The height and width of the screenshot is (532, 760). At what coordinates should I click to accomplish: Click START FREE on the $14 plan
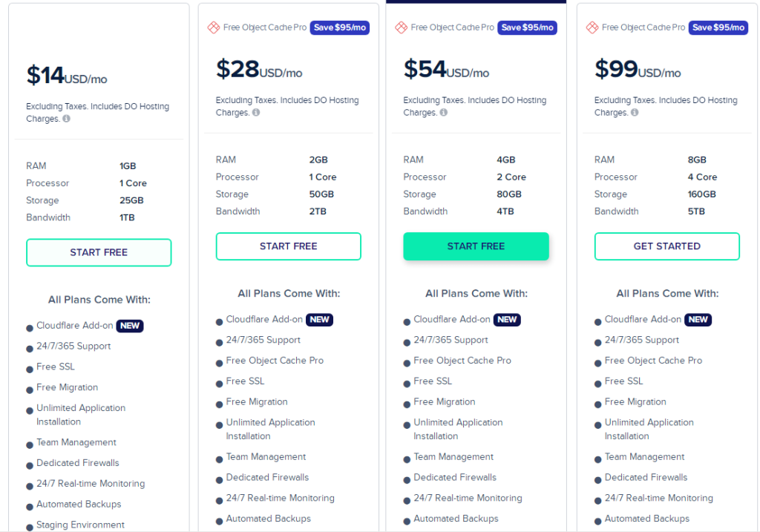point(99,252)
